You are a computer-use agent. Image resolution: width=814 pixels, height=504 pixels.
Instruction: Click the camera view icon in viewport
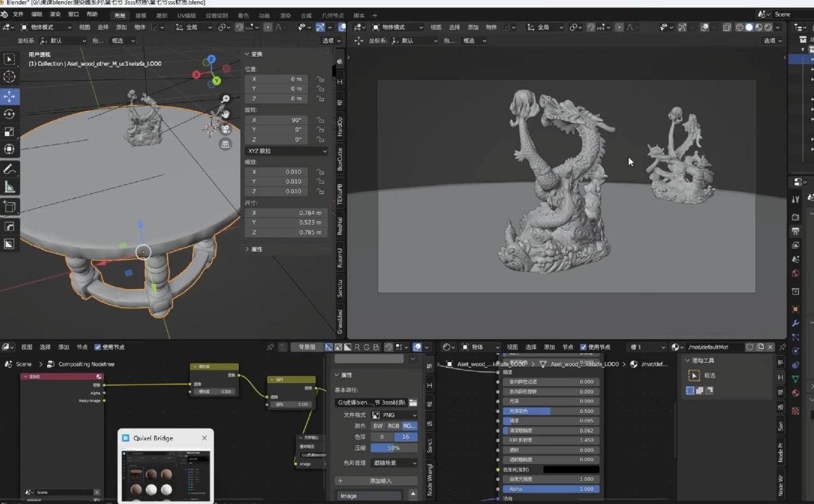[225, 129]
